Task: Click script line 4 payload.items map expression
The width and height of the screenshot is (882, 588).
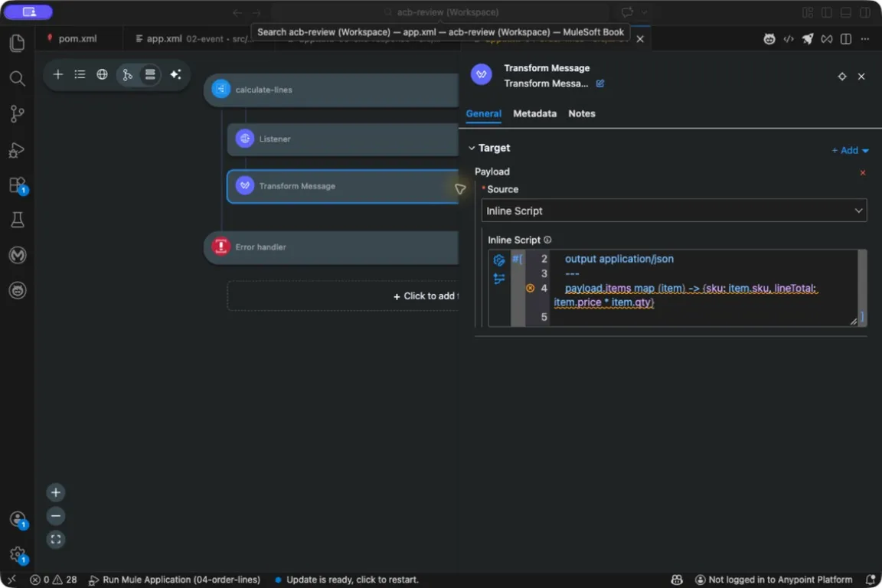Action: pyautogui.click(x=684, y=296)
